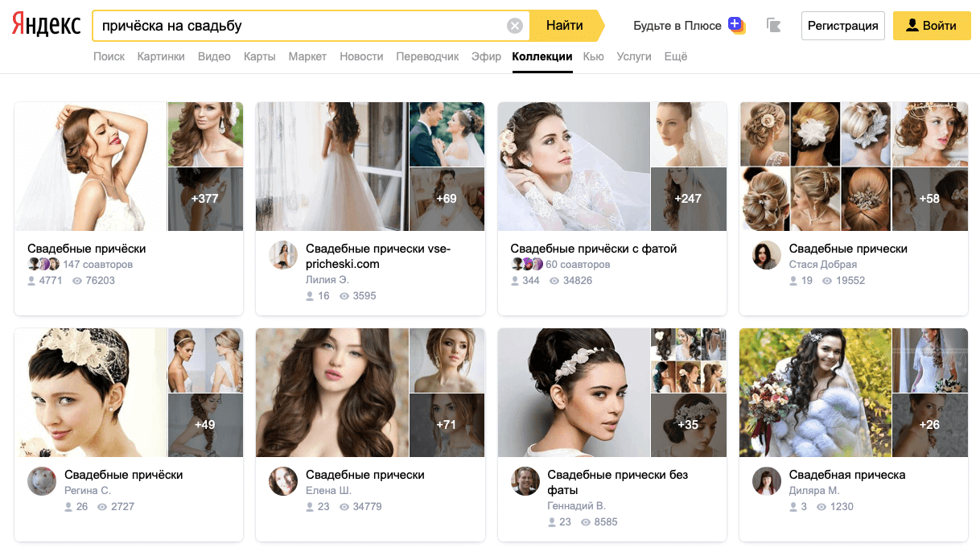980x552 pixels.
Task: Expand the Ещё menu of services
Action: pos(676,56)
